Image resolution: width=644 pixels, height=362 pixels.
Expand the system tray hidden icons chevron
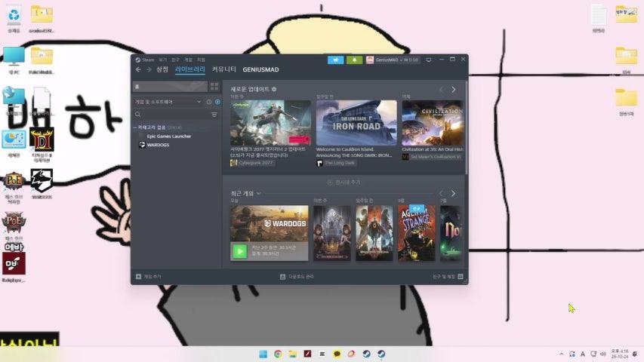pyautogui.click(x=562, y=354)
